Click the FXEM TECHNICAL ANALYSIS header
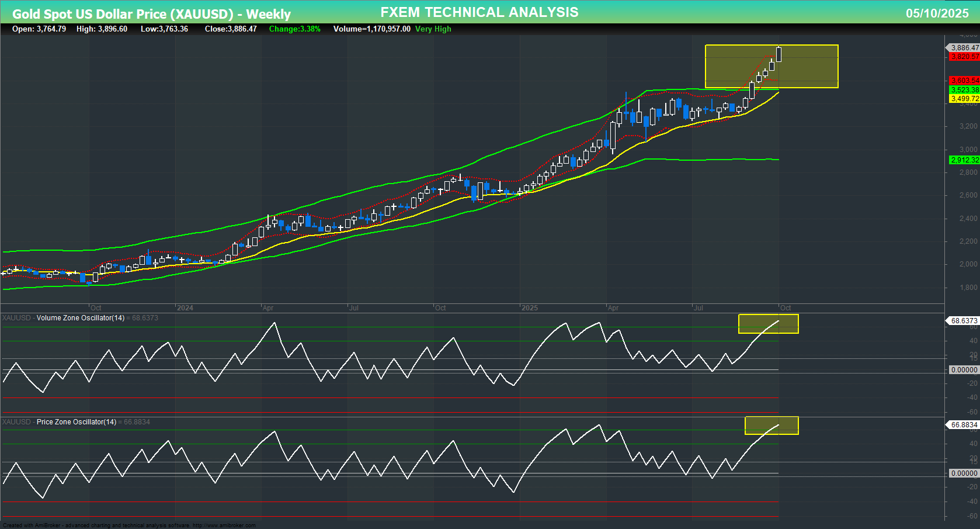 click(x=479, y=12)
